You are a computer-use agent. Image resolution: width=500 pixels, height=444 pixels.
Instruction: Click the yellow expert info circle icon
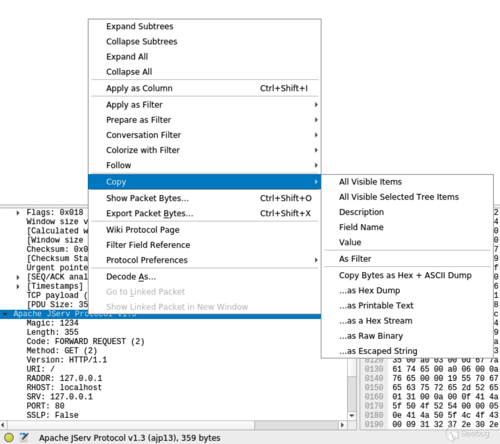pos(9,437)
